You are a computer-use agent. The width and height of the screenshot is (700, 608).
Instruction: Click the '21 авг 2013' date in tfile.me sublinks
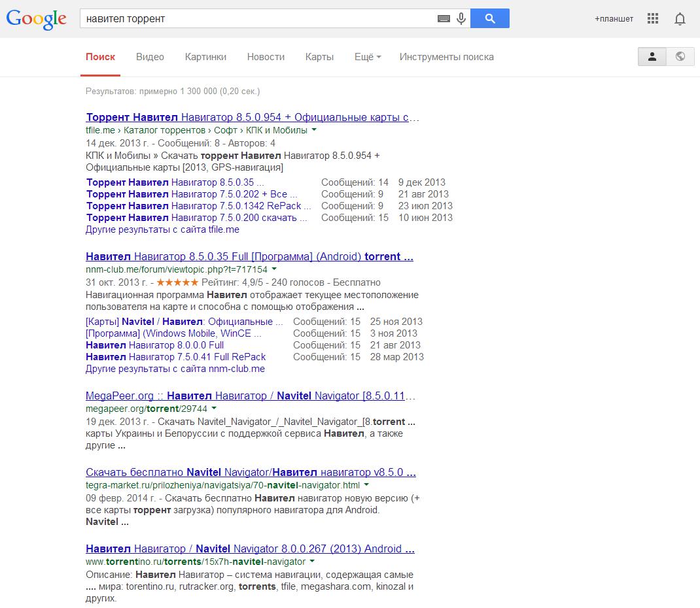pos(423,194)
